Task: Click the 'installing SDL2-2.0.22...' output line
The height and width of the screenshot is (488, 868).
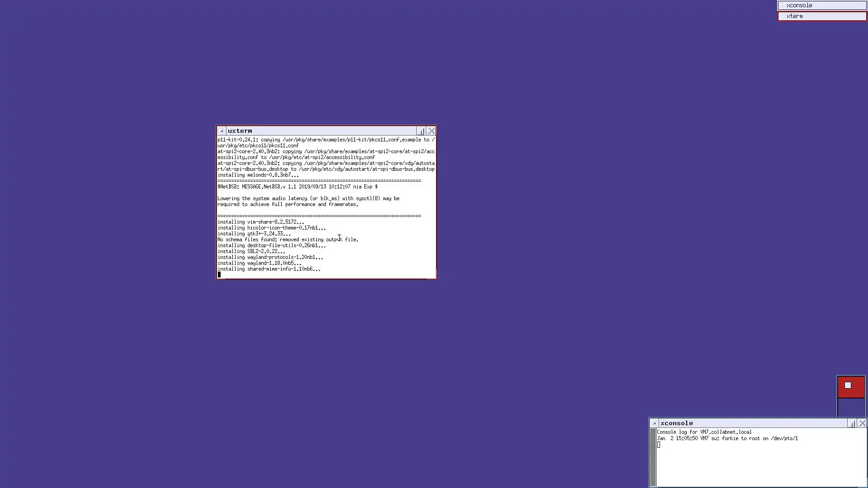Action: 251,251
